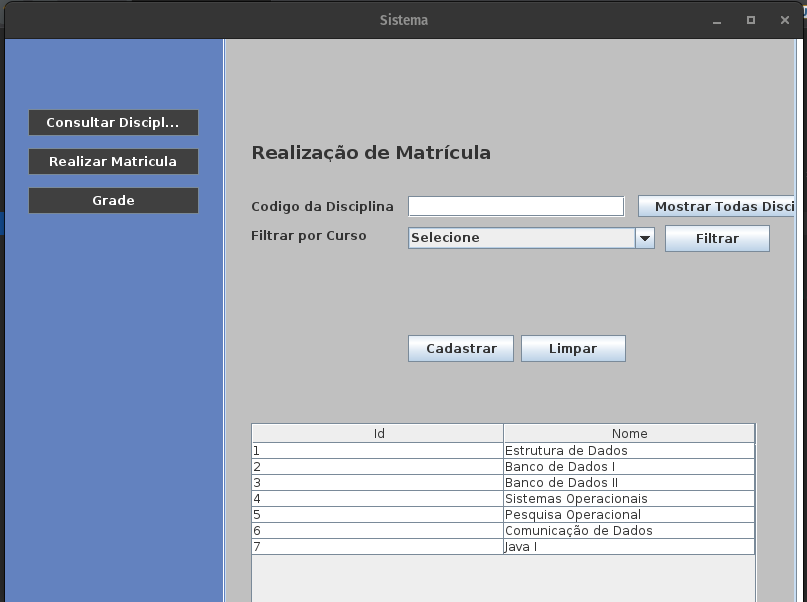Expand the Selecione combo box arrow
Image resolution: width=807 pixels, height=602 pixels.
645,238
